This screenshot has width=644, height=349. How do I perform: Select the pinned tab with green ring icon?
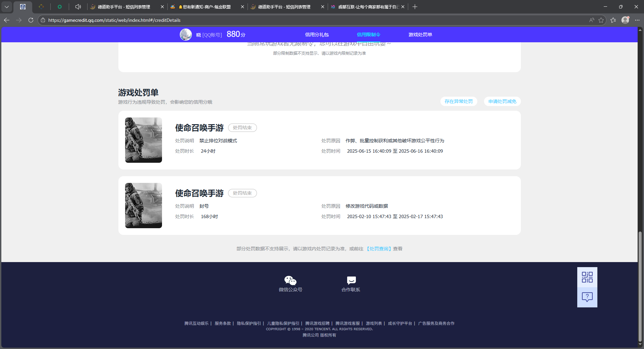coord(60,7)
